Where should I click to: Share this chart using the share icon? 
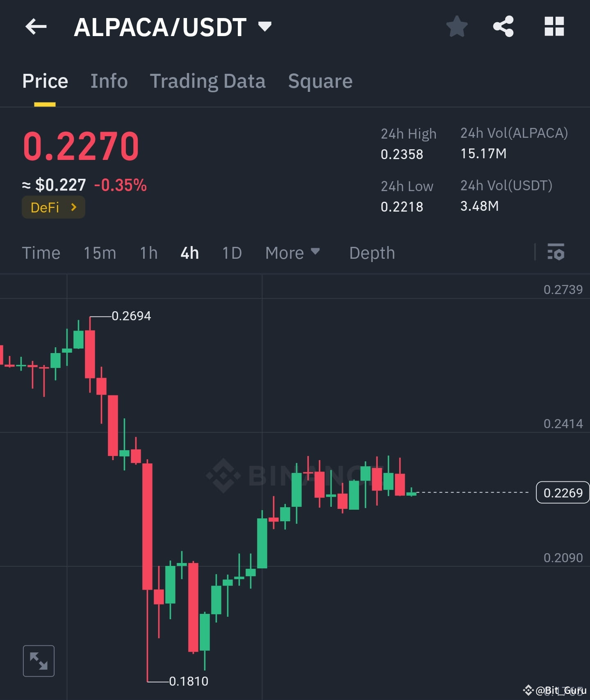click(503, 27)
